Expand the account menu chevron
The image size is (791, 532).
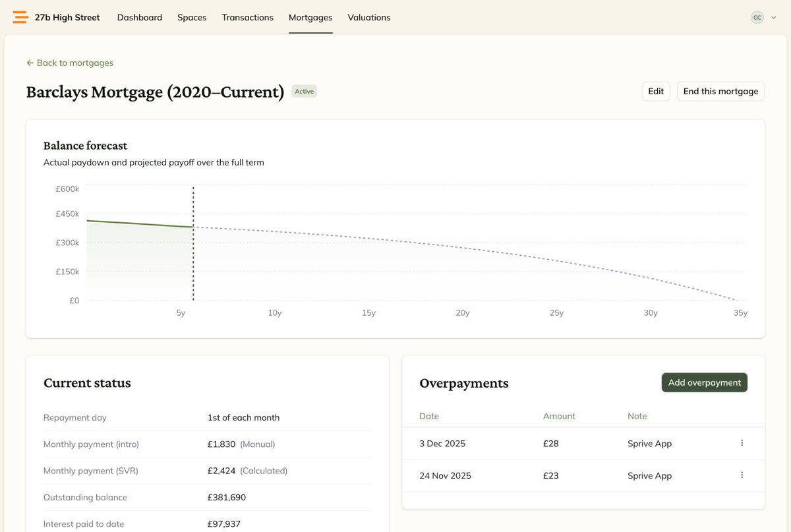[774, 18]
